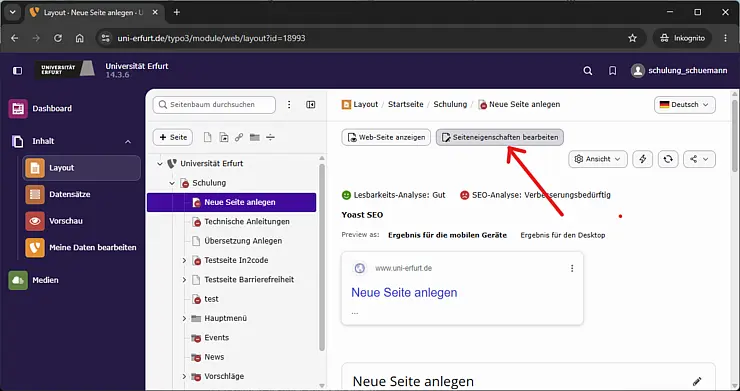Expand the Vorschläge node
This screenshot has width=740, height=391.
point(185,376)
